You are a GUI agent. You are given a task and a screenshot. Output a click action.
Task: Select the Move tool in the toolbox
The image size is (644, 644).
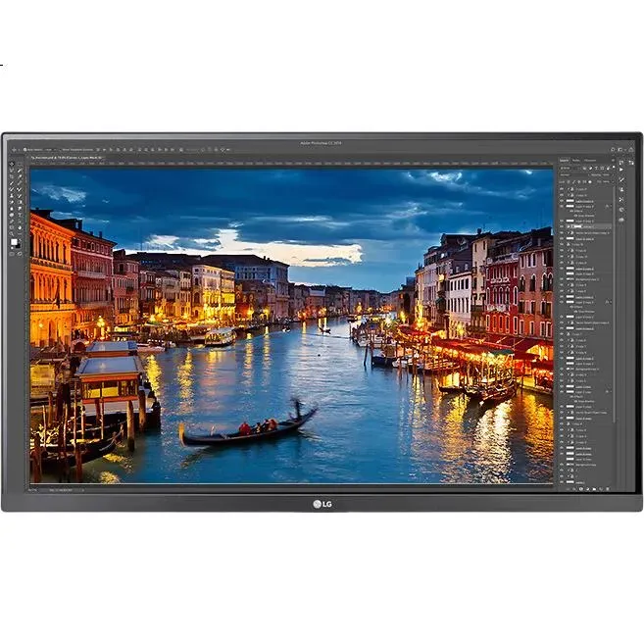(14, 164)
